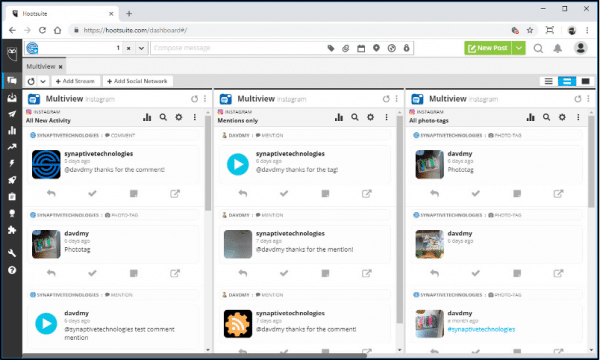Open settings gear of Mentions only stream
This screenshot has width=600, height=360.
370,117
